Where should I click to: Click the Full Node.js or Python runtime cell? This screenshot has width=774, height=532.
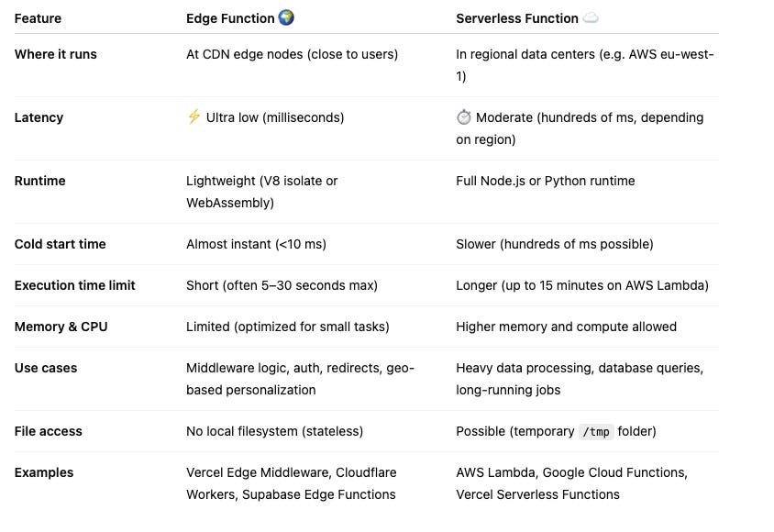click(546, 181)
